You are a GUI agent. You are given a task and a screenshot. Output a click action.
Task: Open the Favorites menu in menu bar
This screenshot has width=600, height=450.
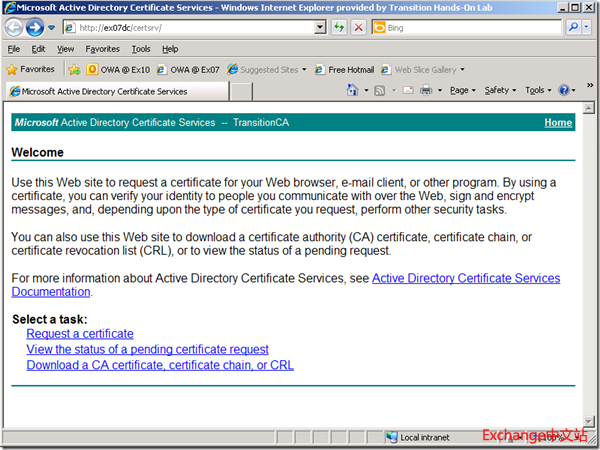point(102,48)
